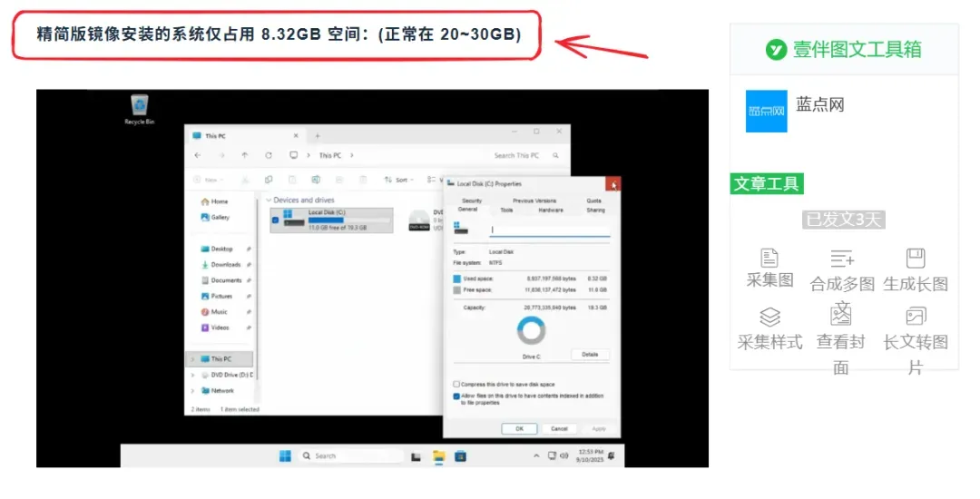Click the Cut scissors icon in Explorer
This screenshot has height=499, width=980.
(x=245, y=180)
